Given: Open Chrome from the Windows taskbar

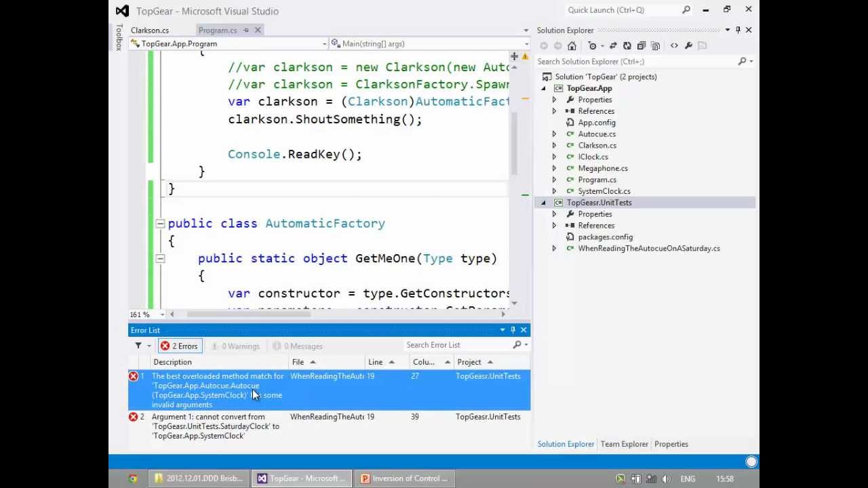Looking at the screenshot, I should (133, 479).
